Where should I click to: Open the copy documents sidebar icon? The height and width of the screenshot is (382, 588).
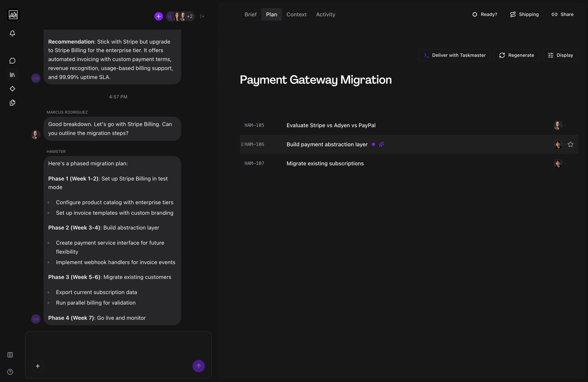12,103
